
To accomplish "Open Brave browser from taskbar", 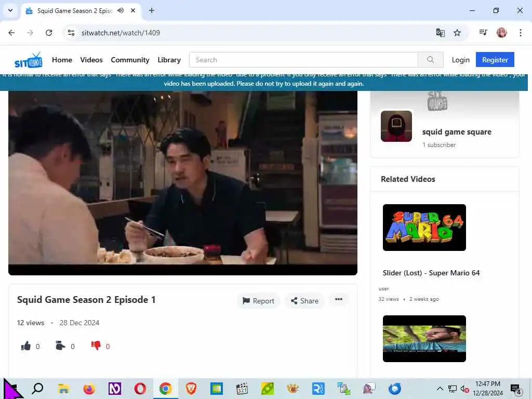I will coord(191,389).
